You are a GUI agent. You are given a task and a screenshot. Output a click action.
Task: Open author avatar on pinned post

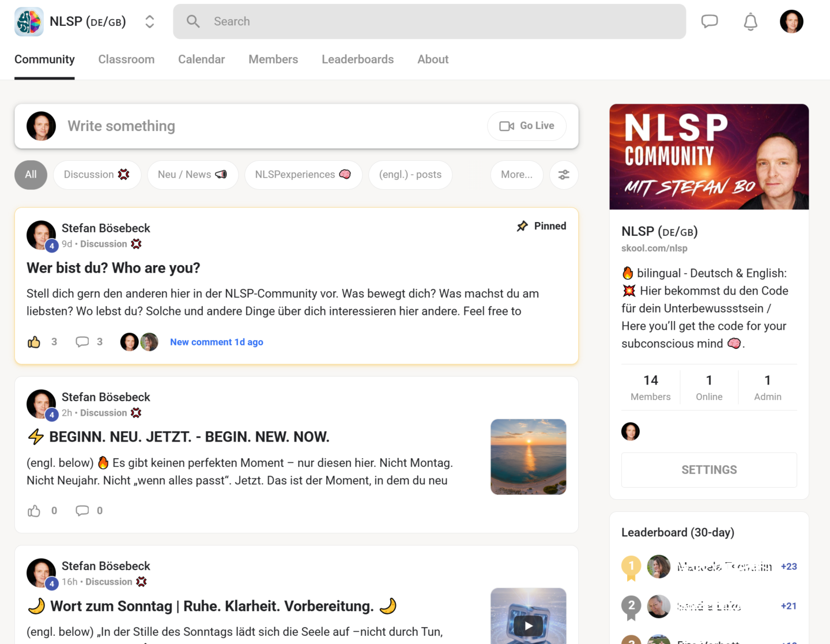tap(41, 235)
